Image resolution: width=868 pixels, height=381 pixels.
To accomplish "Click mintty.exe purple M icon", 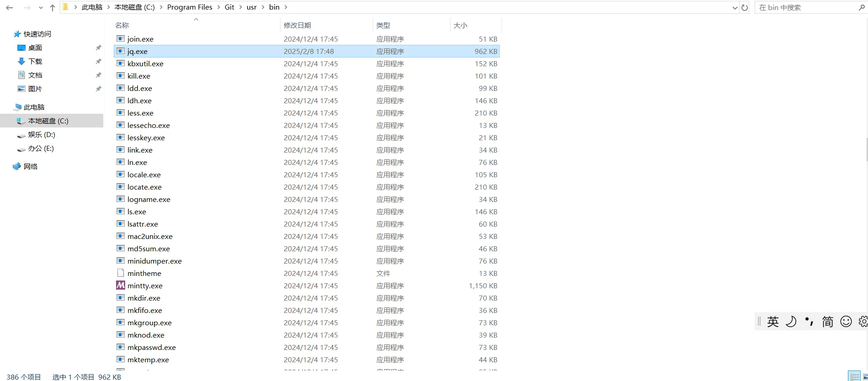I will (121, 286).
